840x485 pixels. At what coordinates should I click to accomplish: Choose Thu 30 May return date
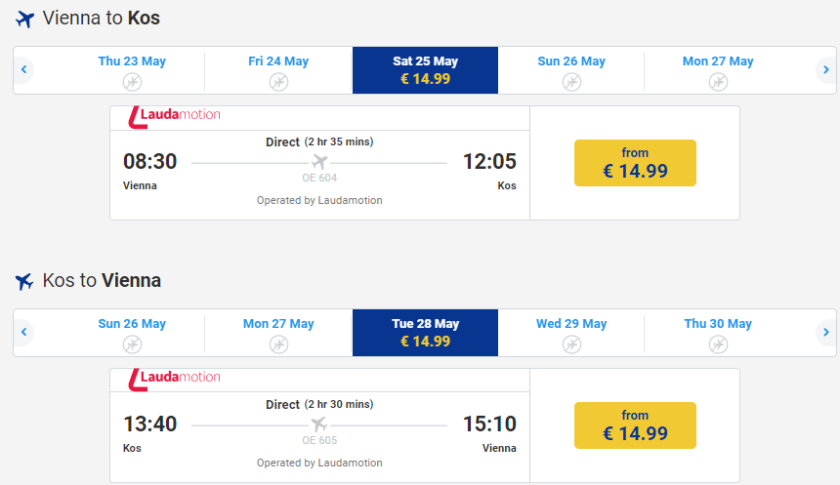(x=718, y=332)
